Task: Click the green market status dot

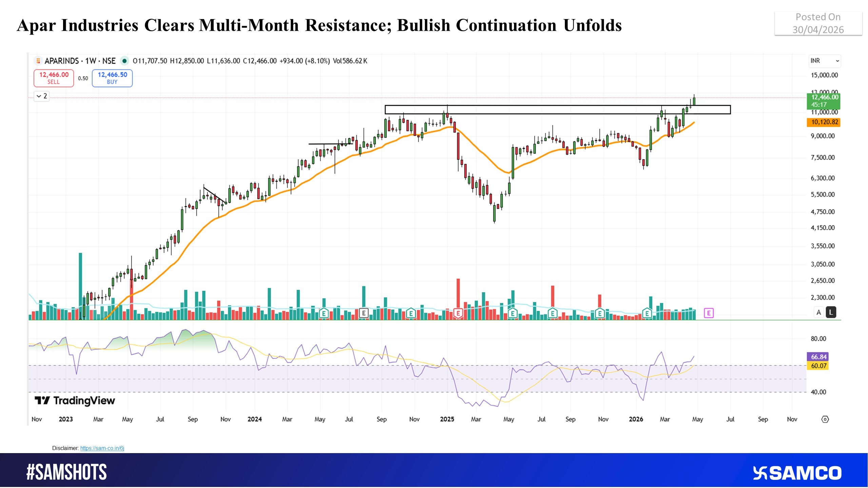Action: [x=124, y=61]
